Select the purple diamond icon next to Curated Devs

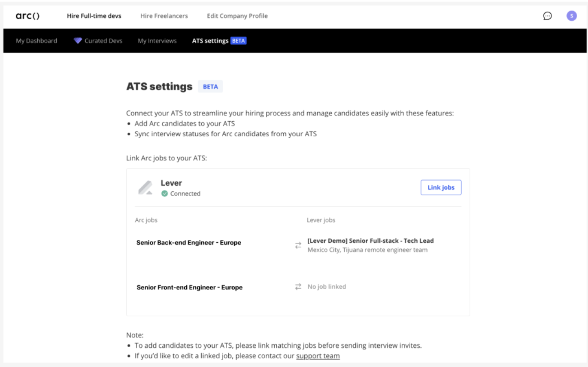[78, 40]
